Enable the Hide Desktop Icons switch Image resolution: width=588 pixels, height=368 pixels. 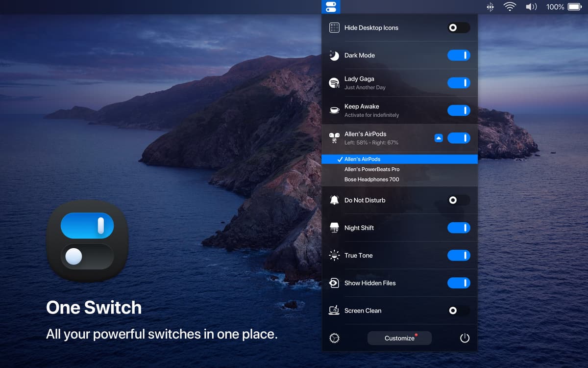click(459, 28)
